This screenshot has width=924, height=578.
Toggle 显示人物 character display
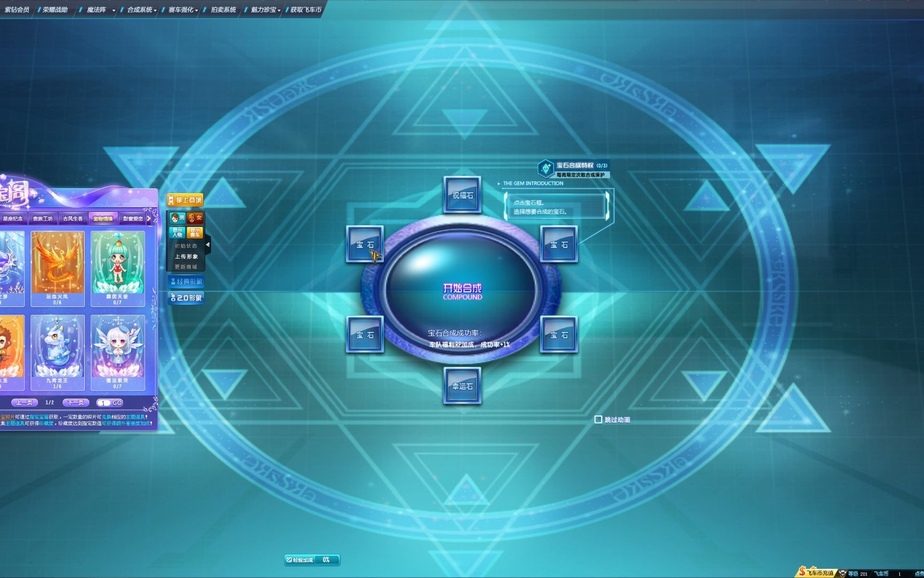pyautogui.click(x=178, y=232)
